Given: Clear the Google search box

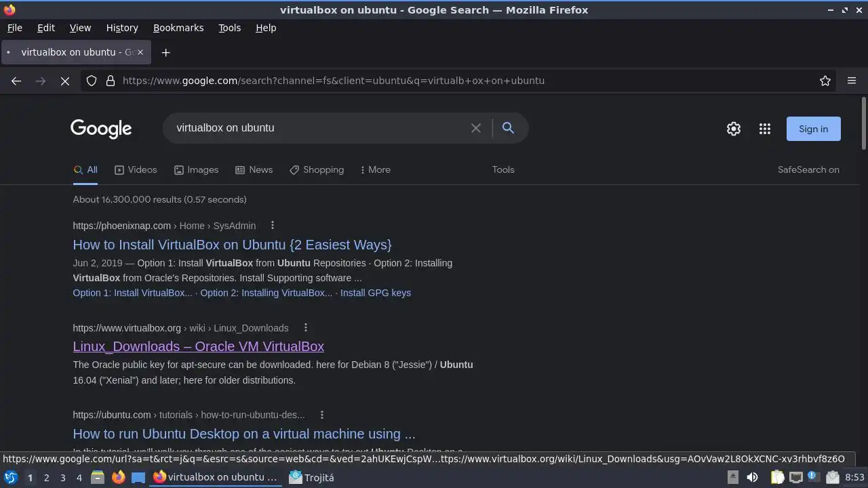Looking at the screenshot, I should tap(476, 128).
